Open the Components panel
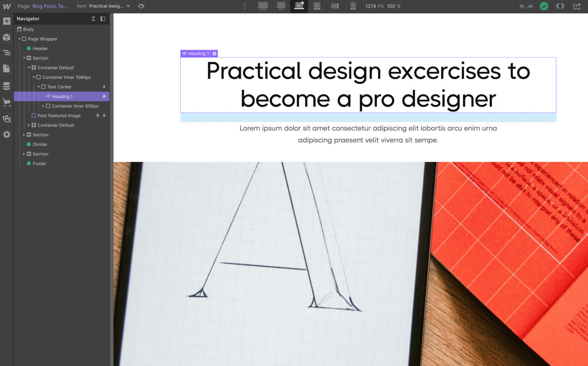588x366 pixels. point(6,37)
